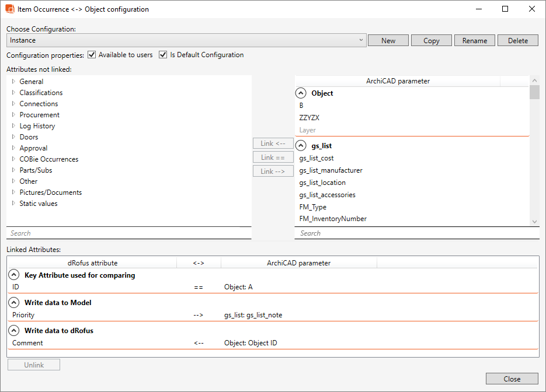546x392 pixels.
Task: Uncheck Is Default Configuration checkbox
Action: 163,55
